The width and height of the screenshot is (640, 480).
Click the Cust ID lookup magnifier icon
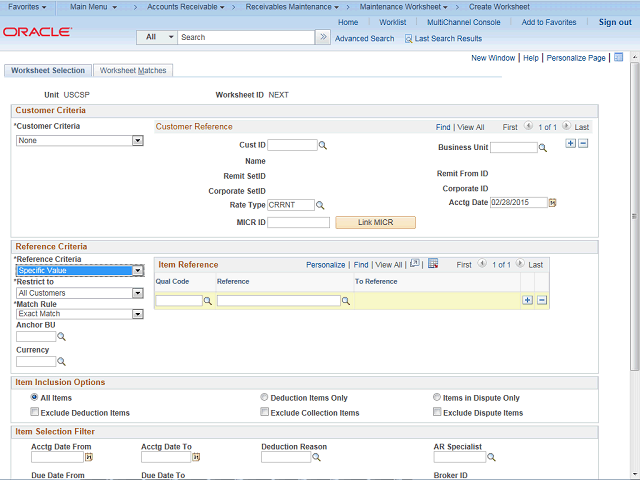tap(323, 146)
